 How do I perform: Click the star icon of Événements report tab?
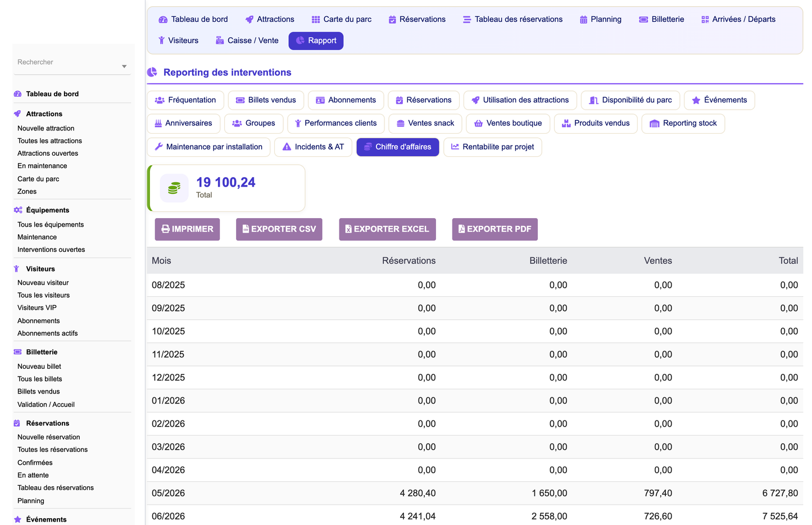[696, 100]
